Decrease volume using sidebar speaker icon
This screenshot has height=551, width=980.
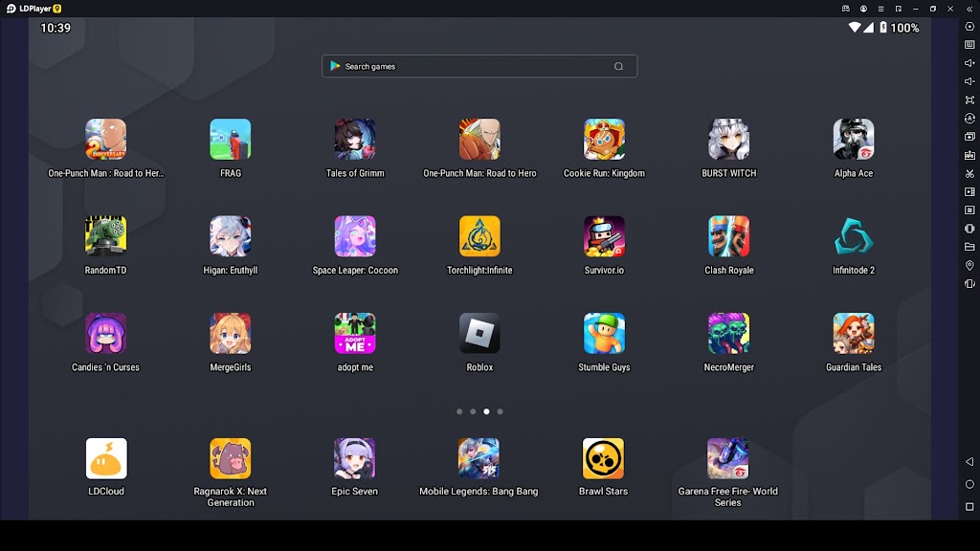[x=969, y=81]
